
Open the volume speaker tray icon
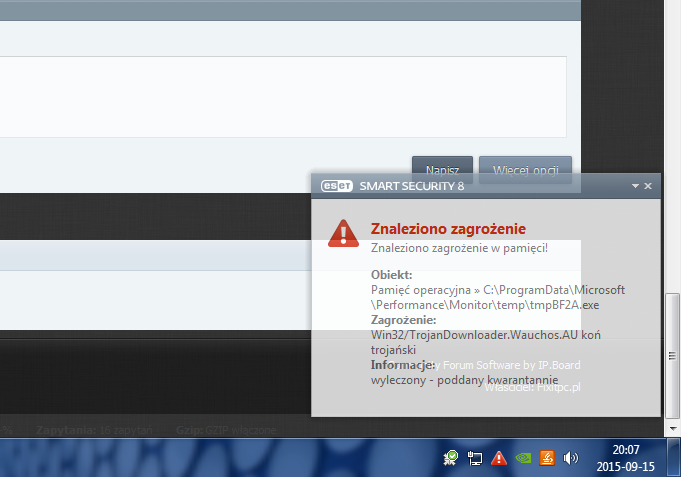point(570,458)
